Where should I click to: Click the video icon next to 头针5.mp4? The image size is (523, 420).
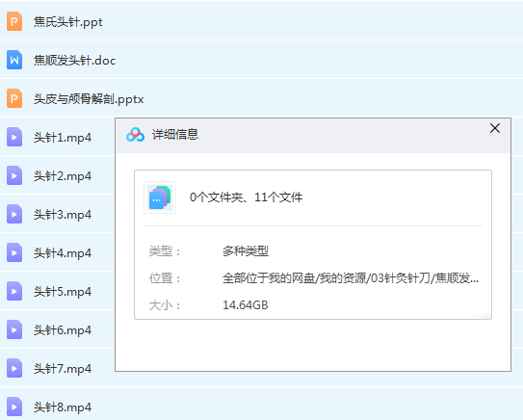[x=14, y=291]
